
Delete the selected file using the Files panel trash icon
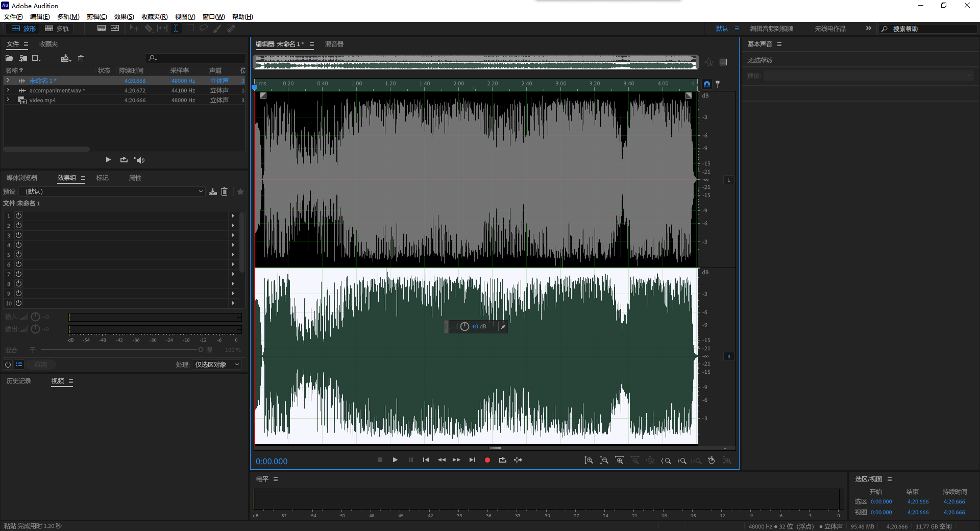81,58
